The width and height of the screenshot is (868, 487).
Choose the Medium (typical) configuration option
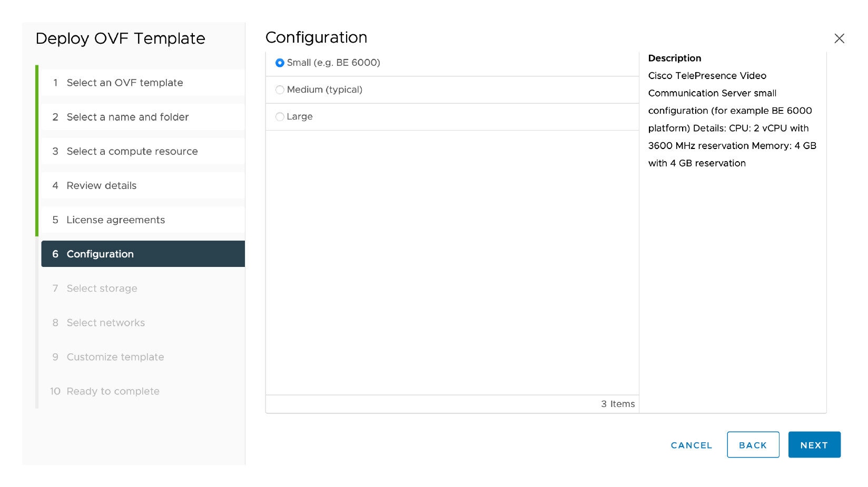tap(280, 90)
